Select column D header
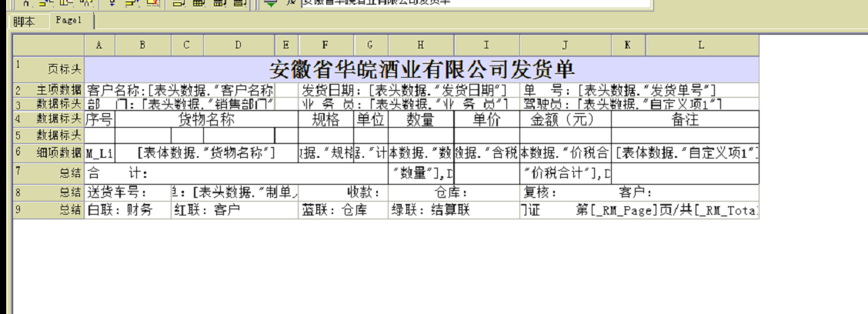 [239, 45]
